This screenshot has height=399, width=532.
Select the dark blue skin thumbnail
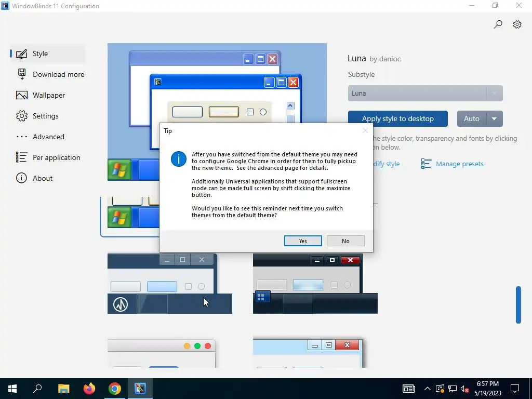coord(170,284)
